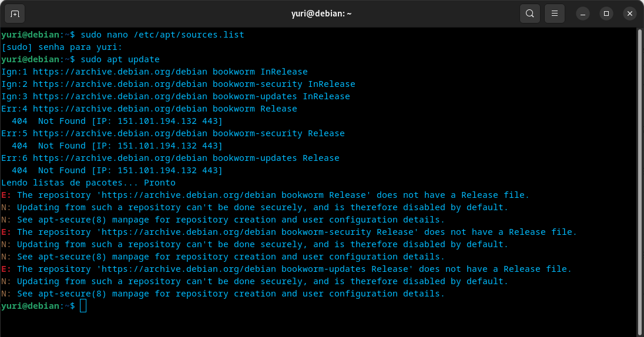
Task: Click the first red E: error marker
Action: click(6, 195)
